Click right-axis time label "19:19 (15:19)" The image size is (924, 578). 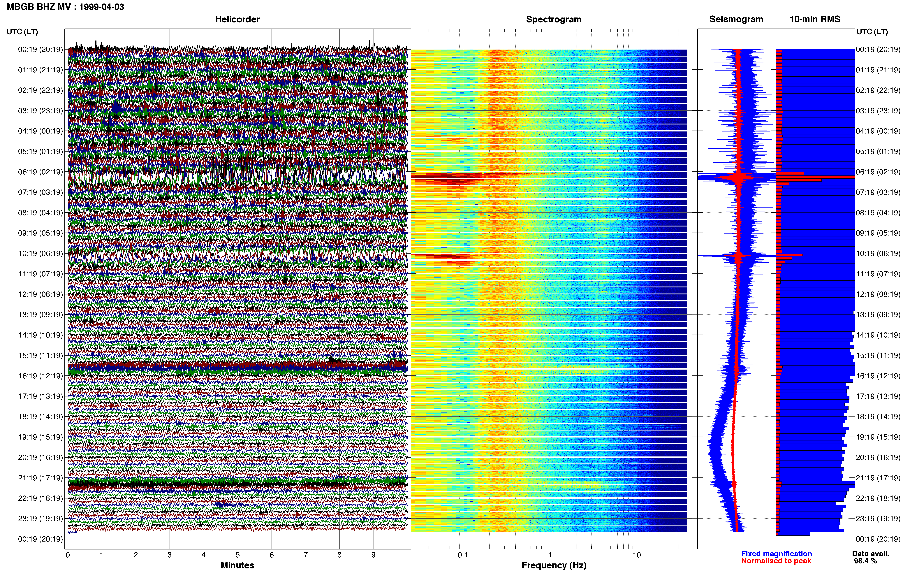878,437
